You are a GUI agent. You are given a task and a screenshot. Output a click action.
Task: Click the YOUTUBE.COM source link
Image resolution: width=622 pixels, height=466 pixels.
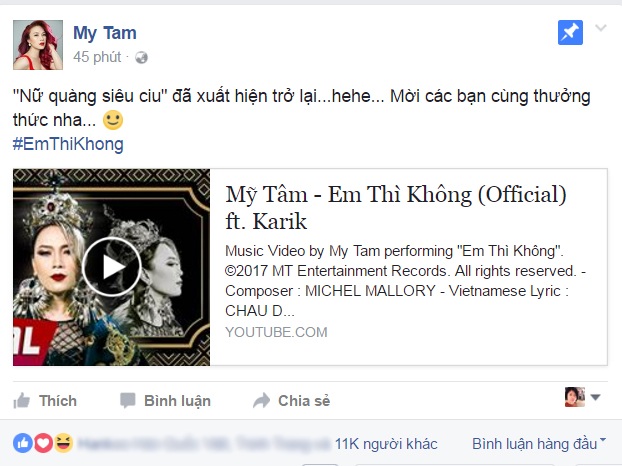(276, 332)
